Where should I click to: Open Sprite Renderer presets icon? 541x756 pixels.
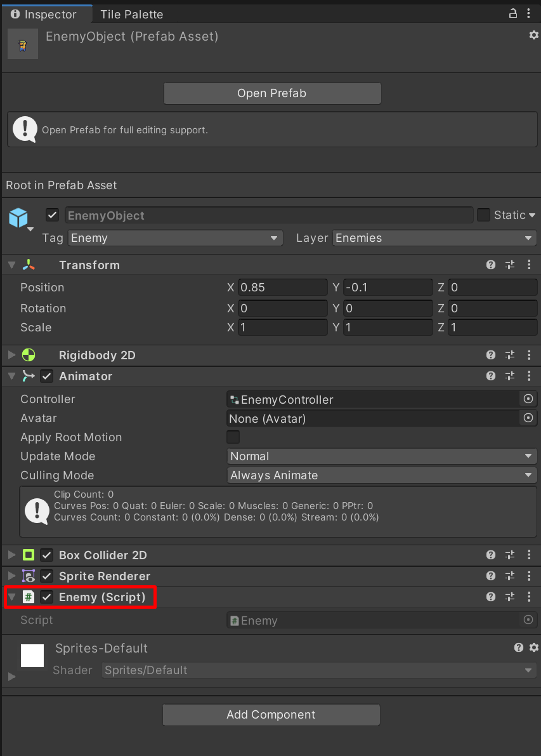(510, 576)
